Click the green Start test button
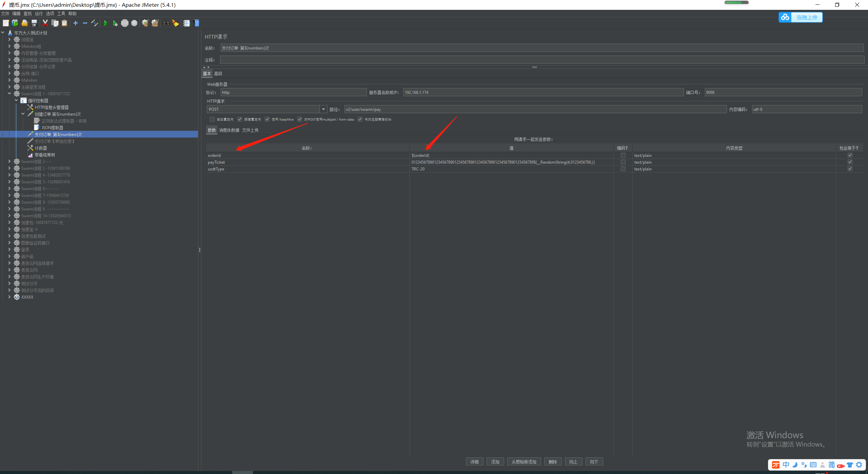Screen dimensions: 868x474 [x=105, y=23]
